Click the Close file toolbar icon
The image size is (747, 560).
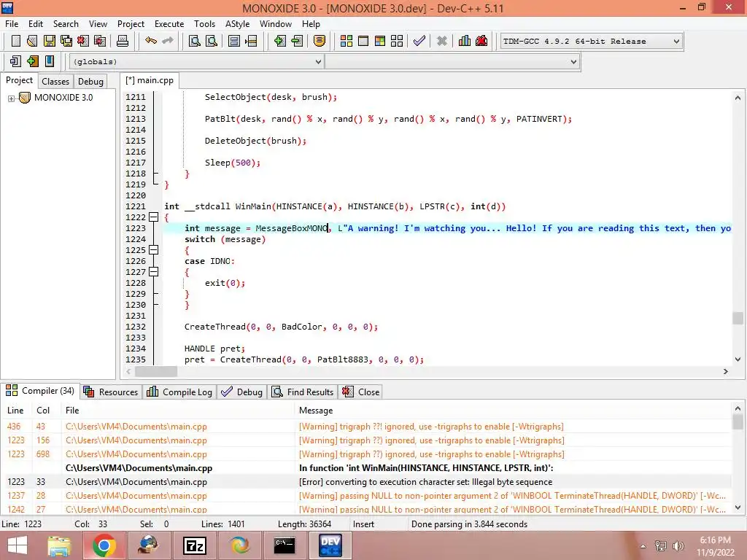point(83,41)
